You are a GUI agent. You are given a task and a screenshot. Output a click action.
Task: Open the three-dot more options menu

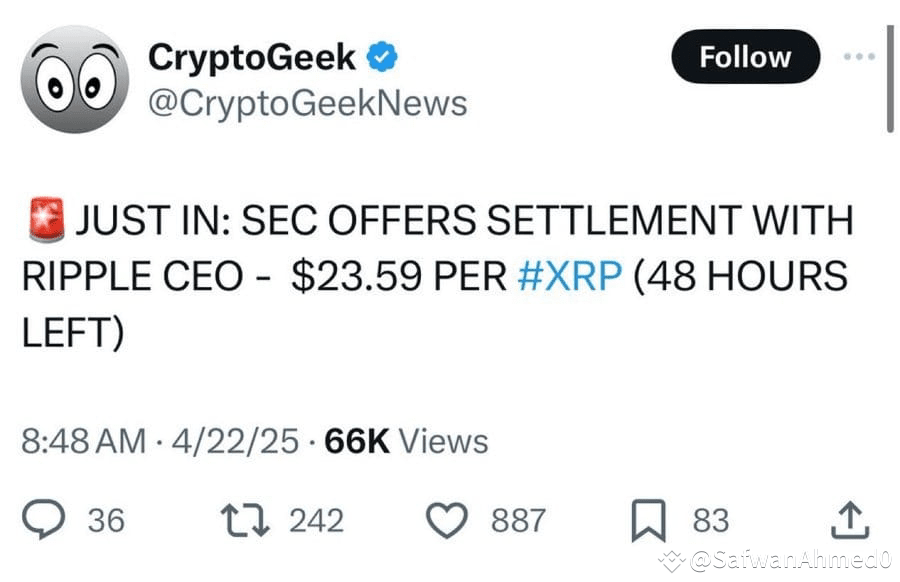pyautogui.click(x=858, y=57)
